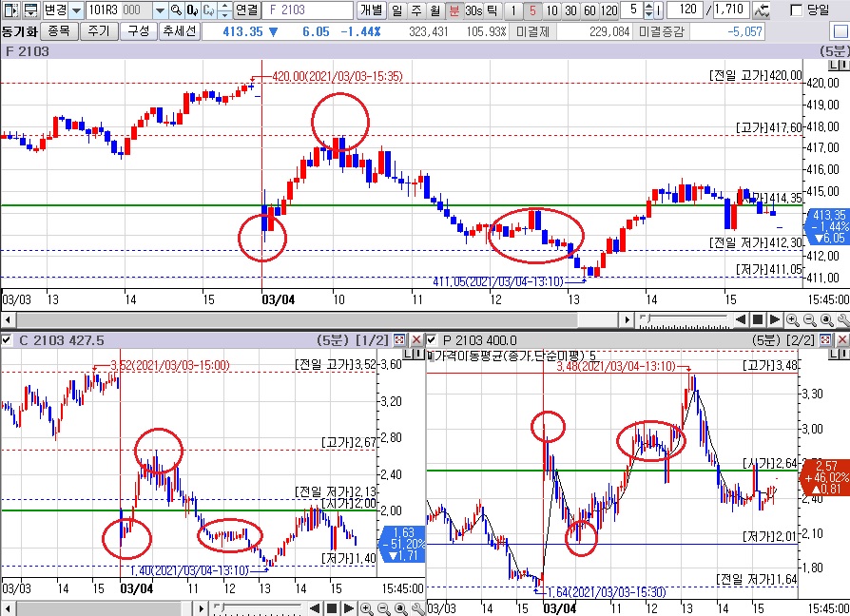Select the 틱 tick period
The height and width of the screenshot is (616, 850).
tap(492, 10)
